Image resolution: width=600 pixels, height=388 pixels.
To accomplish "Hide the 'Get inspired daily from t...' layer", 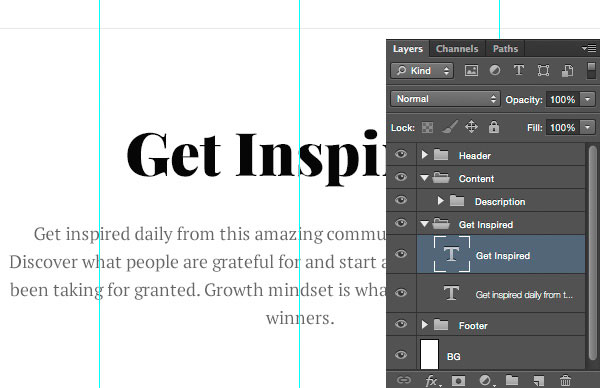I will (x=401, y=293).
